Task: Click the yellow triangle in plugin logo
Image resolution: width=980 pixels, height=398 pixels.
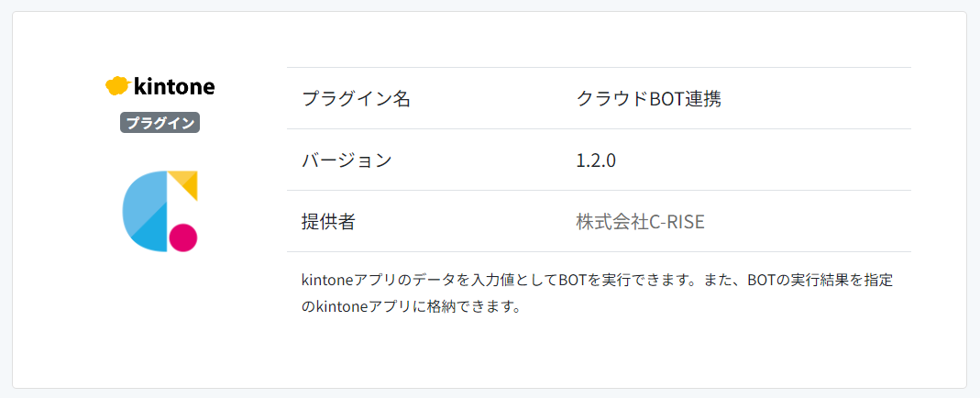Action: pyautogui.click(x=186, y=182)
